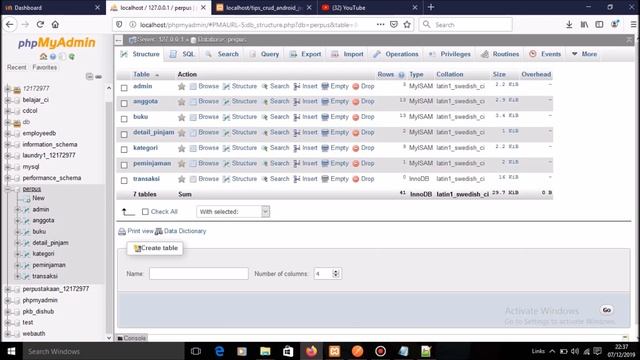Viewport: 640px width, 360px height.
Task: Tick the checkbox for the buku table
Action: (x=124, y=118)
